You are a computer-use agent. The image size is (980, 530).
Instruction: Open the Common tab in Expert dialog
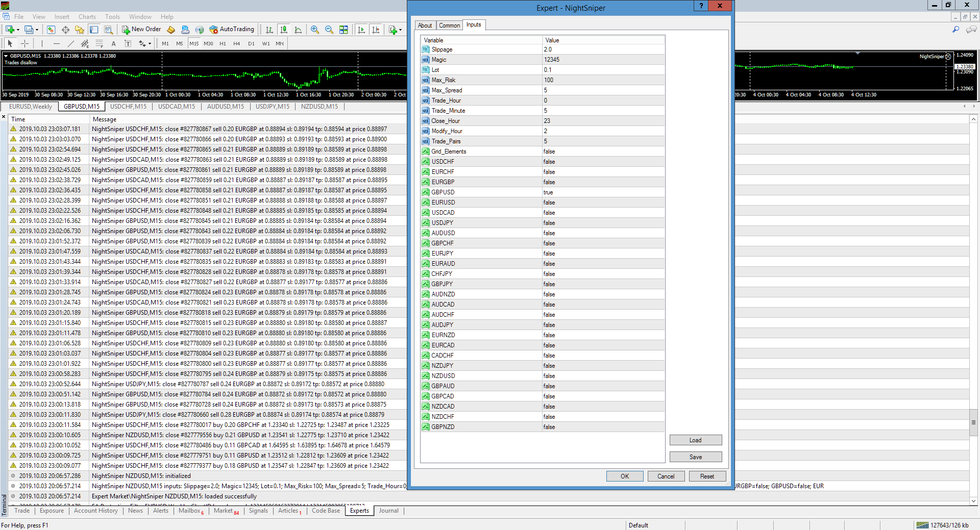tap(449, 26)
